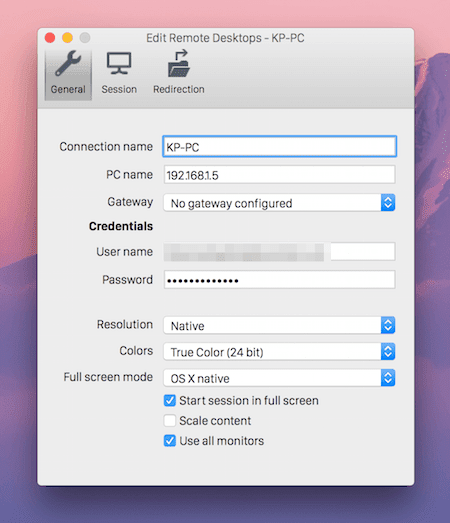Open the Gateway dropdown
450x523 pixels.
pyautogui.click(x=279, y=203)
